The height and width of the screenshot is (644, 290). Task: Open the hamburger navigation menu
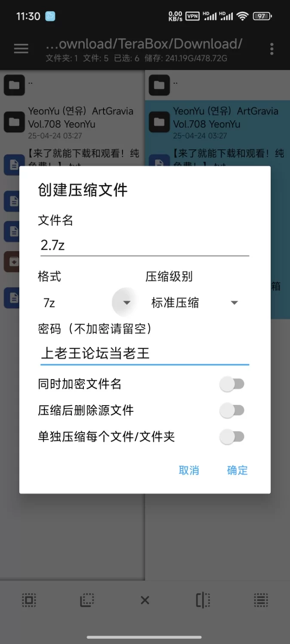pos(21,49)
